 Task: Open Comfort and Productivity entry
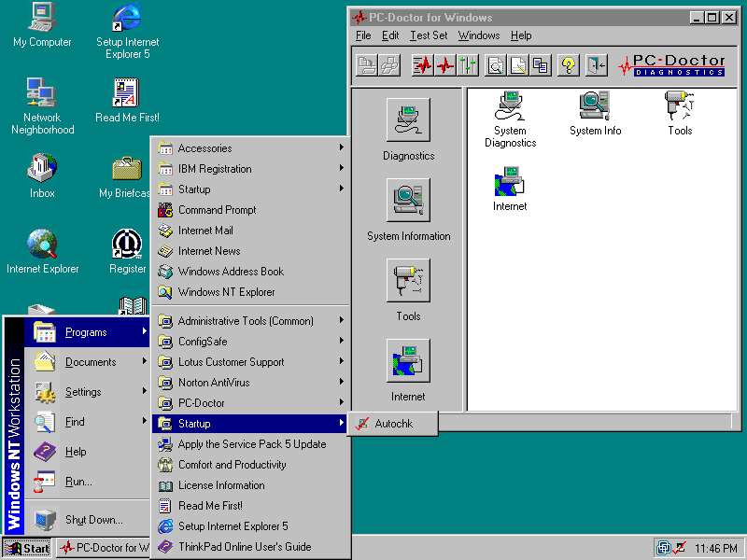click(250, 464)
